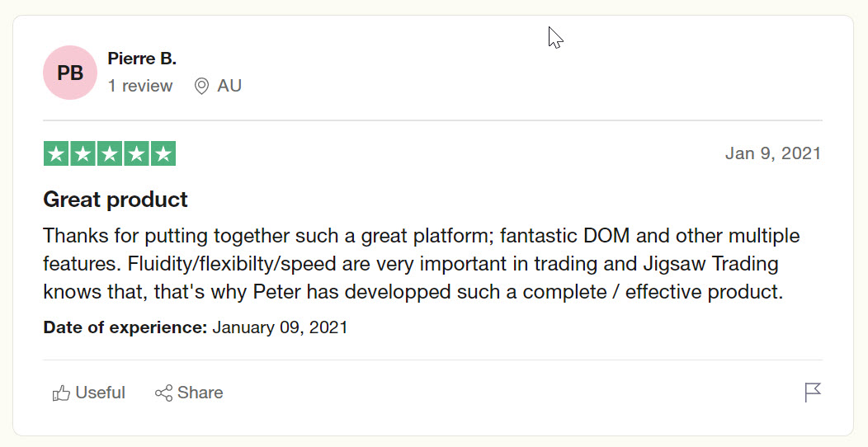868x447 pixels.
Task: Click the fourth green rating star
Action: pyautogui.click(x=136, y=153)
